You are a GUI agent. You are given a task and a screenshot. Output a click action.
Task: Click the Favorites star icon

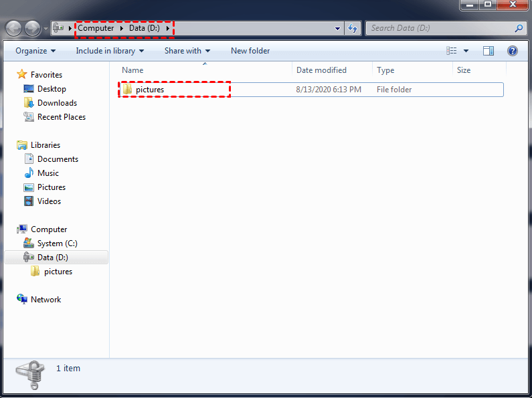pyautogui.click(x=22, y=74)
